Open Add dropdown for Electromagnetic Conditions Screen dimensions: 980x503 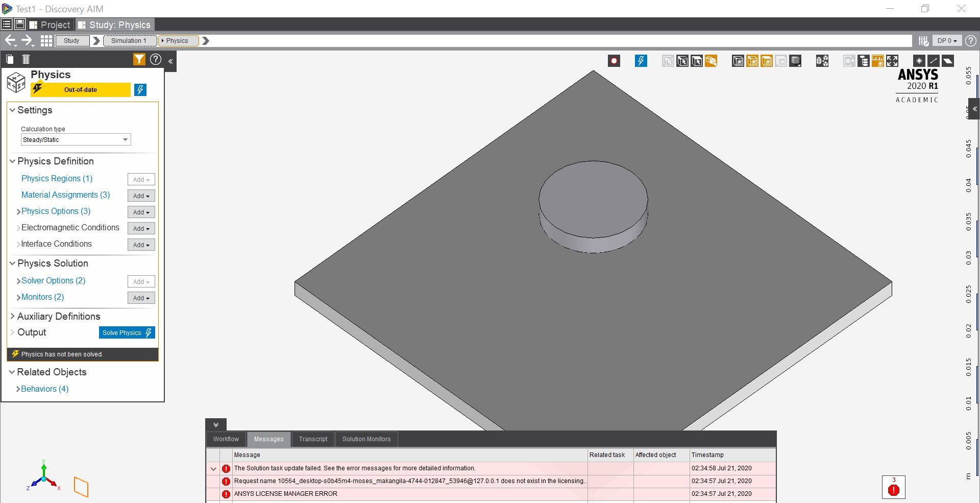click(141, 228)
